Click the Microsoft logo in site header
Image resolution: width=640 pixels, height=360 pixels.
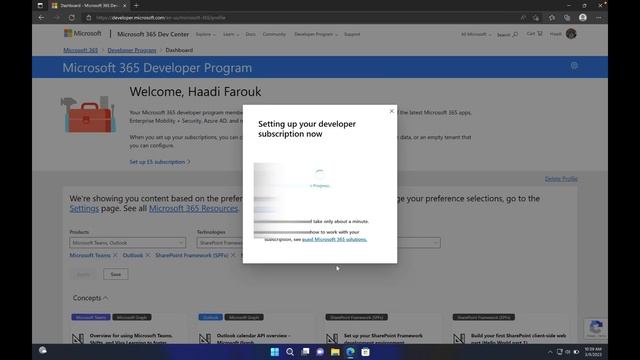[82, 33]
